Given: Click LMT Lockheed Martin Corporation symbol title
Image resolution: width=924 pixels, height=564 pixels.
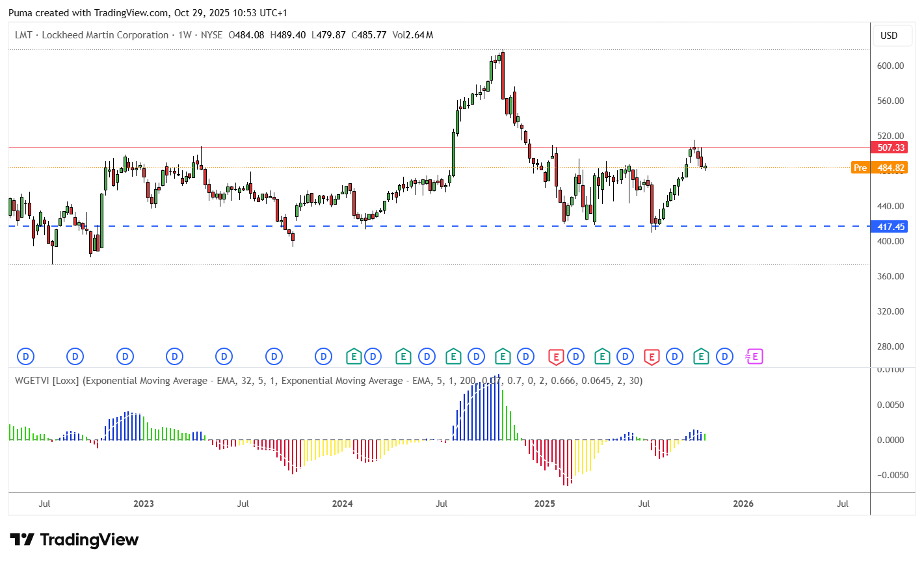Looking at the screenshot, I should 92,35.
